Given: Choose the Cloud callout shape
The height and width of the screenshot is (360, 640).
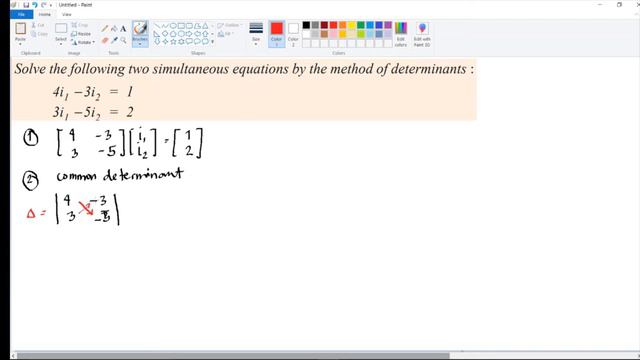Looking at the screenshot, I should pos(205,42).
